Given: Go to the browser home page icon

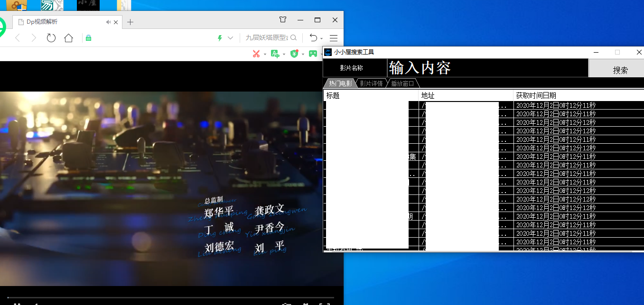Looking at the screenshot, I should click(69, 38).
